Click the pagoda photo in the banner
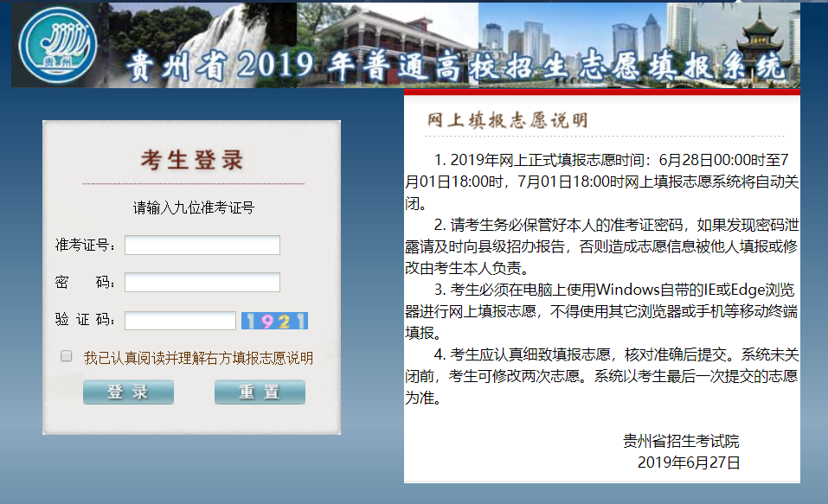 761,39
